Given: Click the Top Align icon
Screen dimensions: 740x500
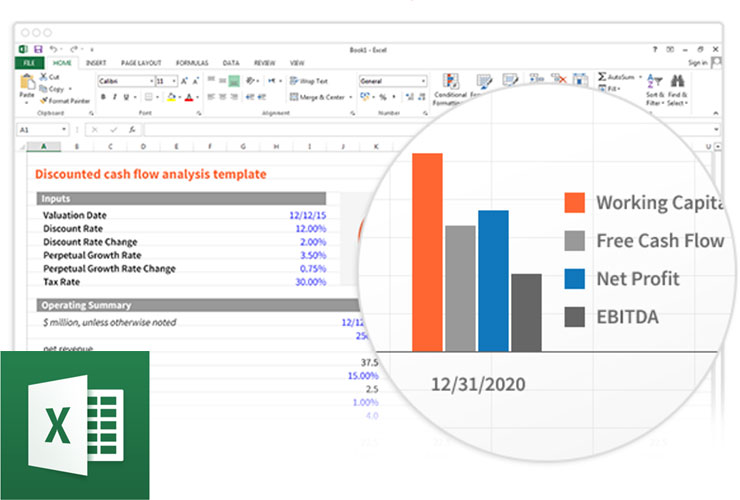Looking at the screenshot, I should [211, 80].
